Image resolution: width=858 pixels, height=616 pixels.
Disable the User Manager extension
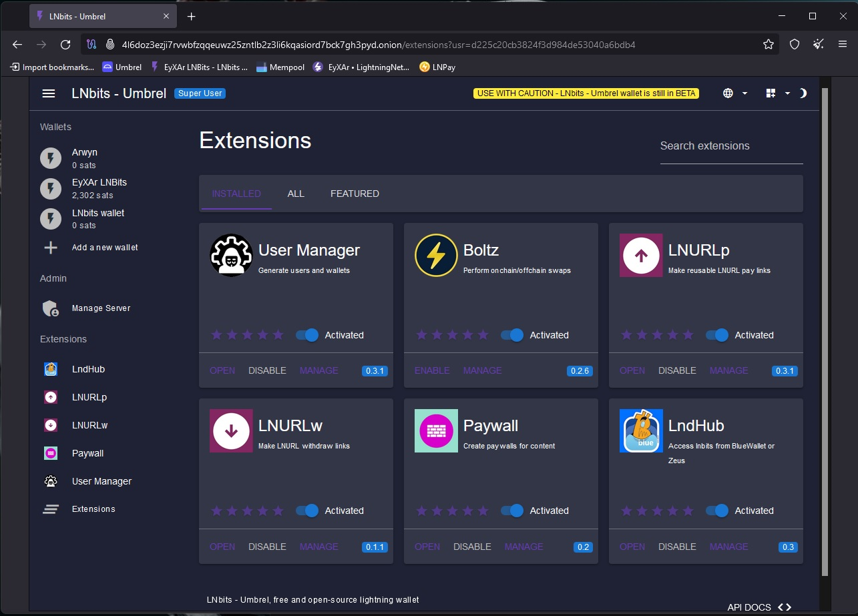click(x=267, y=370)
